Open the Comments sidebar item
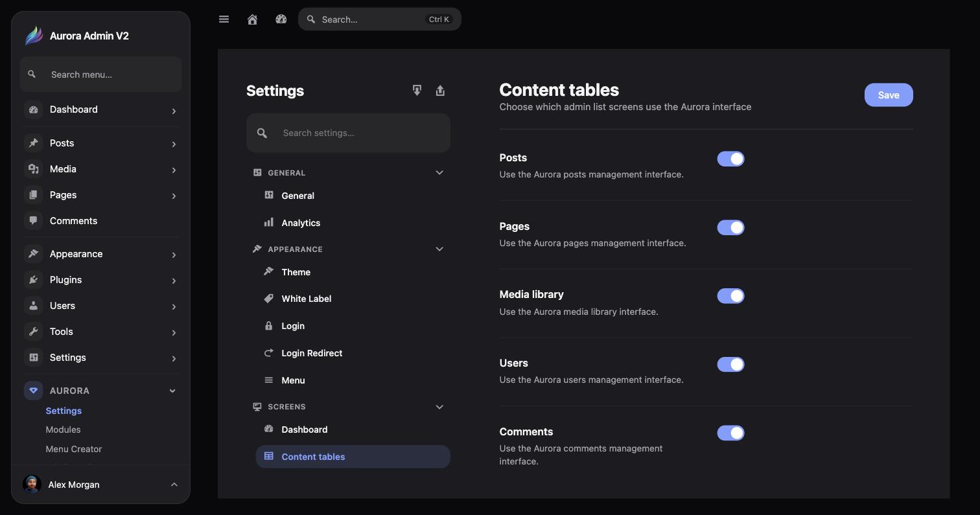The width and height of the screenshot is (980, 515). (100, 221)
